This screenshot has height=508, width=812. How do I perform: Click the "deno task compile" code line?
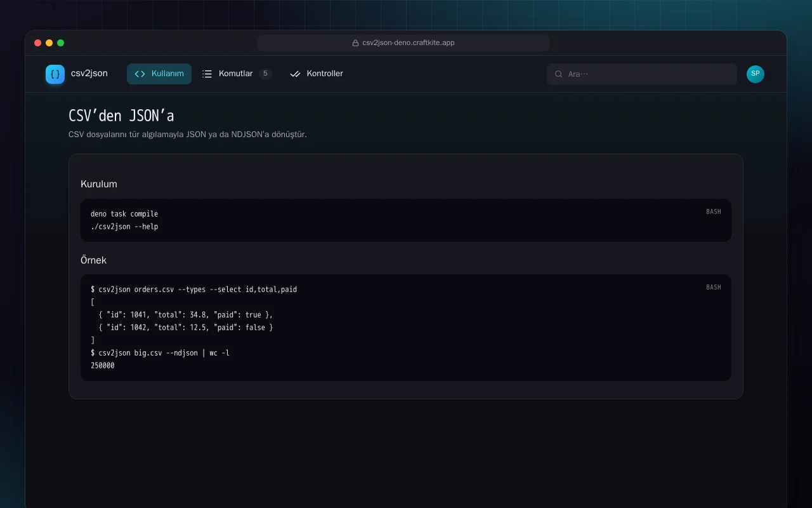point(124,214)
